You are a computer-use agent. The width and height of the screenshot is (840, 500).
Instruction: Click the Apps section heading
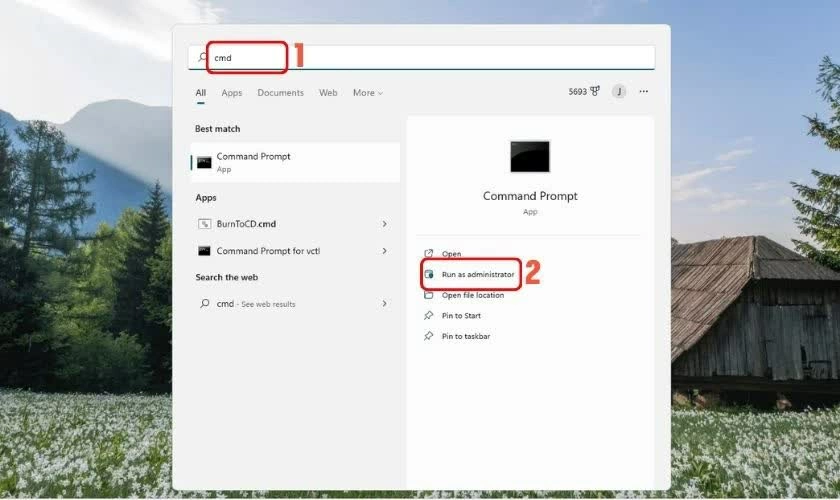pos(206,198)
